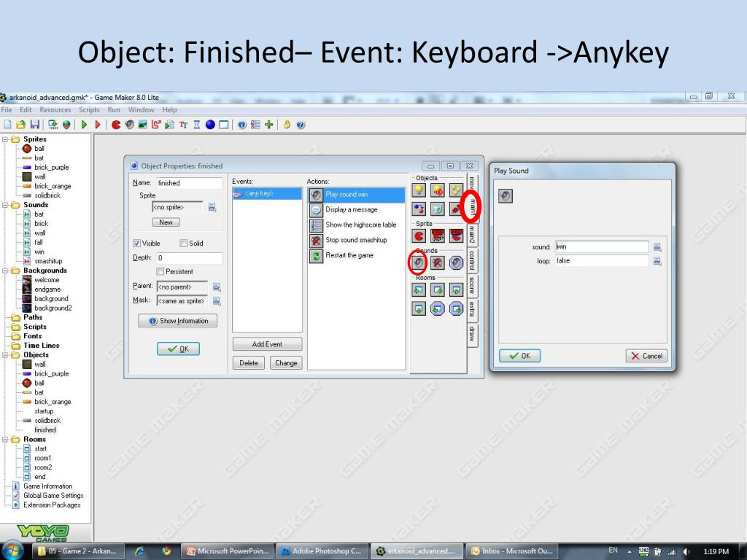Open mask chooser menu beside same as sprite

point(217,301)
